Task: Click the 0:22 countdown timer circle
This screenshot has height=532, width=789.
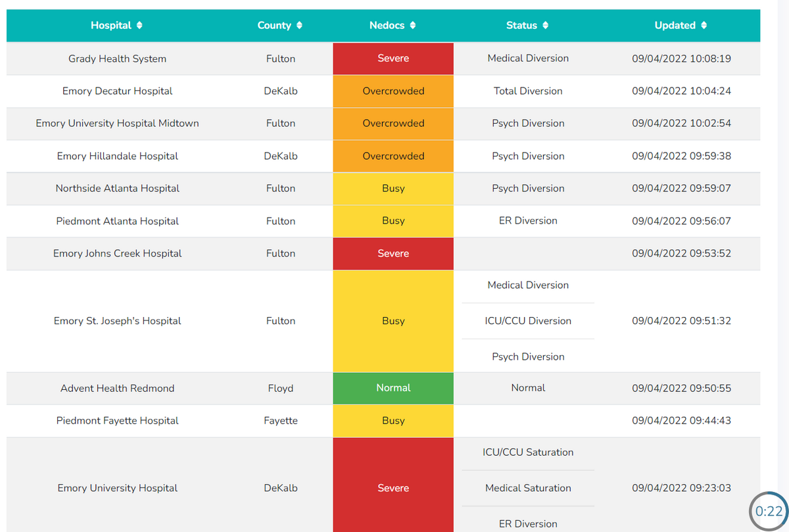Action: click(769, 511)
